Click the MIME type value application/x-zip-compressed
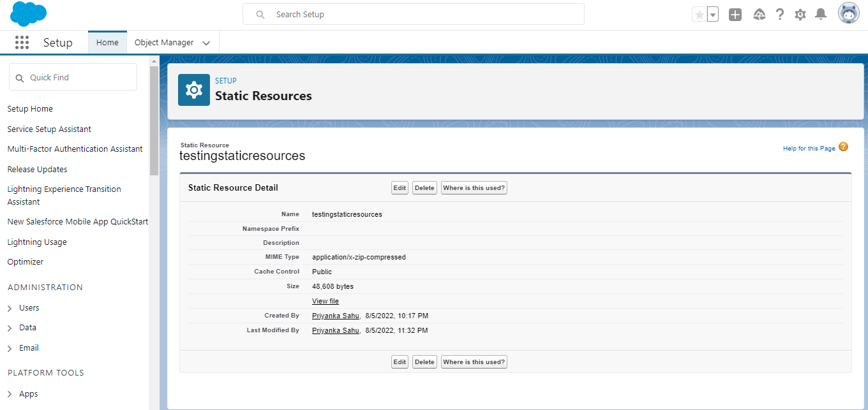This screenshot has height=410, width=868. click(x=359, y=258)
